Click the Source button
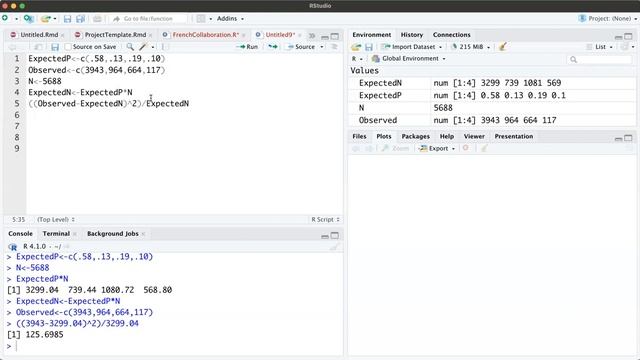Screen dimensions: 640x360 click(x=301, y=47)
